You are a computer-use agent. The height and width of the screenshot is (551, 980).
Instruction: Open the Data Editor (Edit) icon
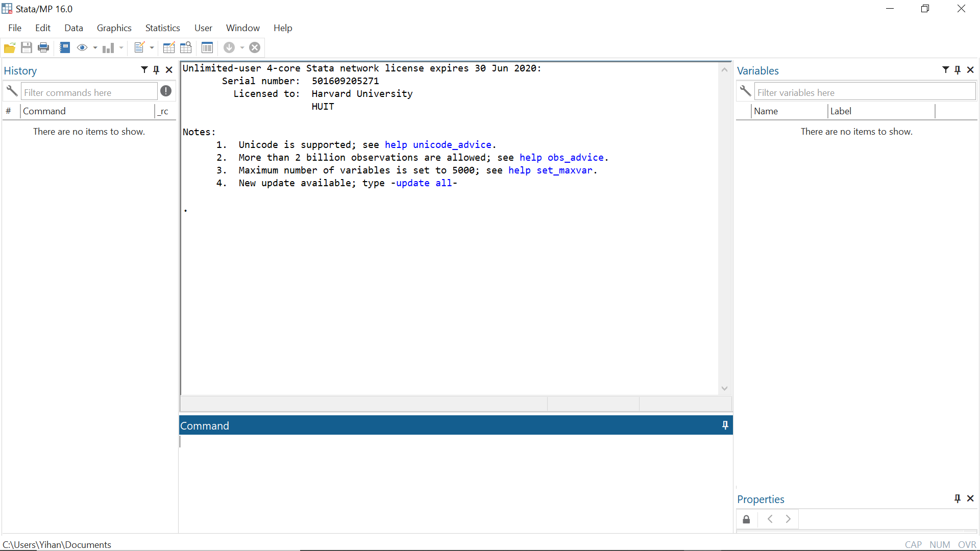point(169,48)
